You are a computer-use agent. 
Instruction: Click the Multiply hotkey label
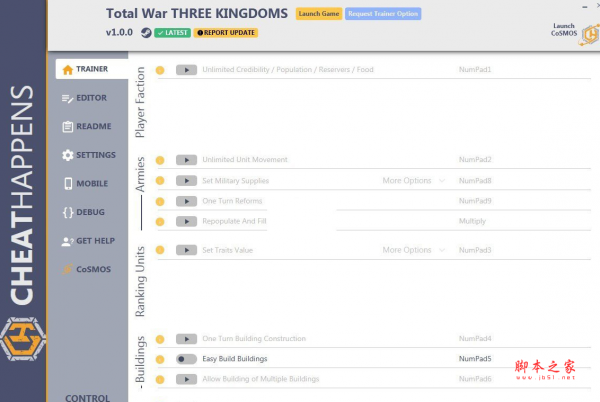pos(472,221)
